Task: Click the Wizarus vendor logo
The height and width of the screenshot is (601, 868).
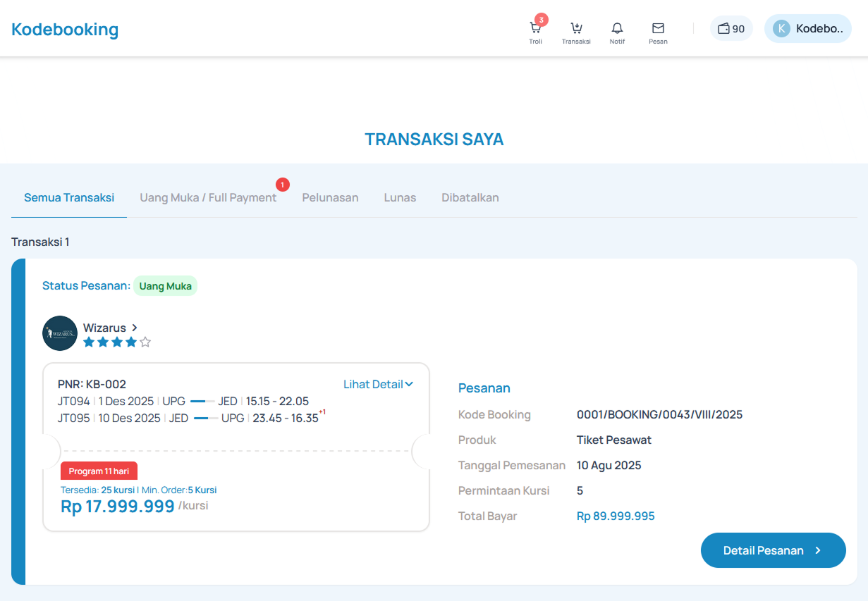Action: 60,333
